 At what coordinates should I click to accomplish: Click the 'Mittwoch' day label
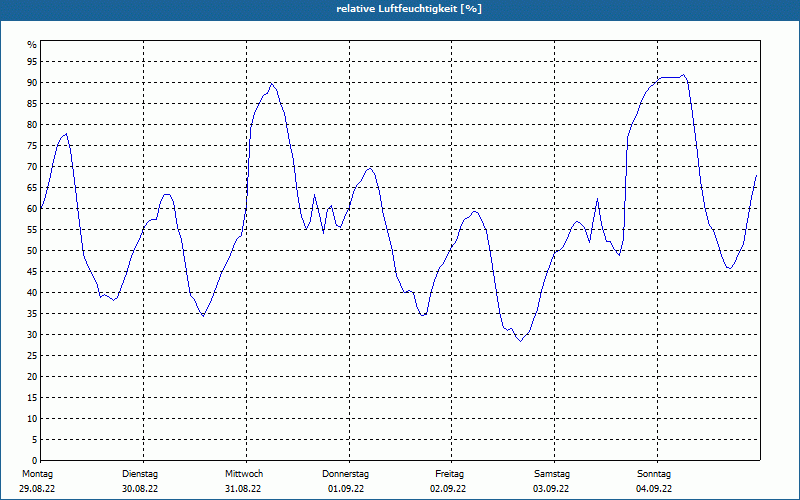pyautogui.click(x=244, y=474)
